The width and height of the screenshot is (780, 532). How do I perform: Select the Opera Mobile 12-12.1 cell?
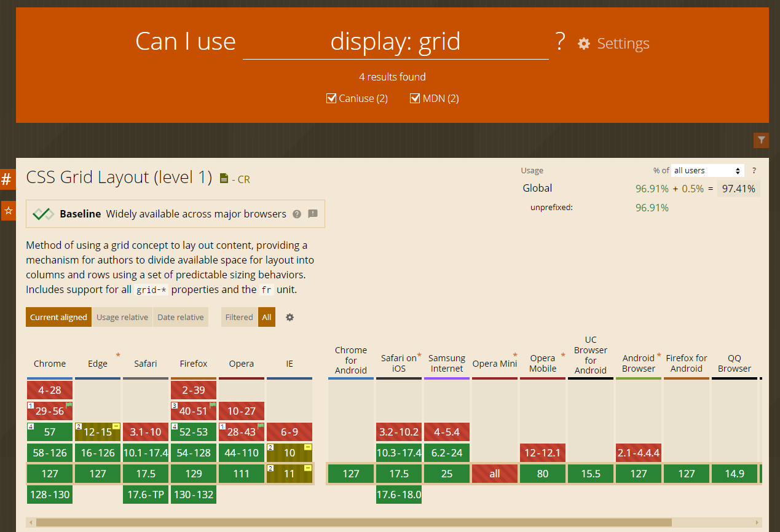[x=543, y=453]
